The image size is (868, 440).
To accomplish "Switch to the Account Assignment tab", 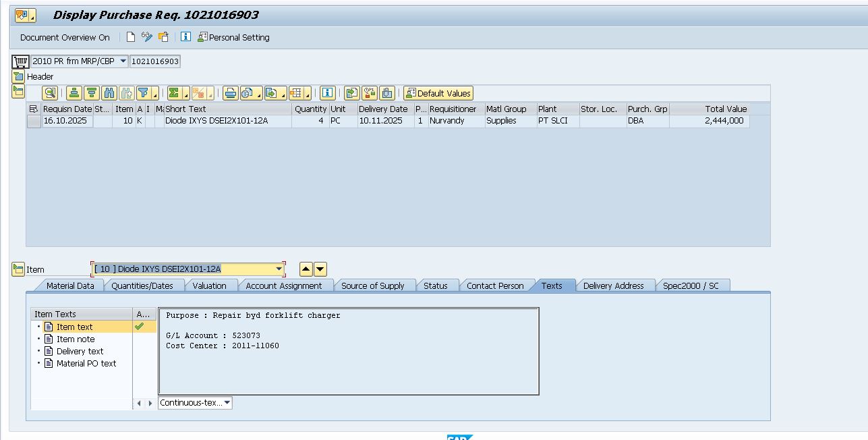I will (x=283, y=285).
